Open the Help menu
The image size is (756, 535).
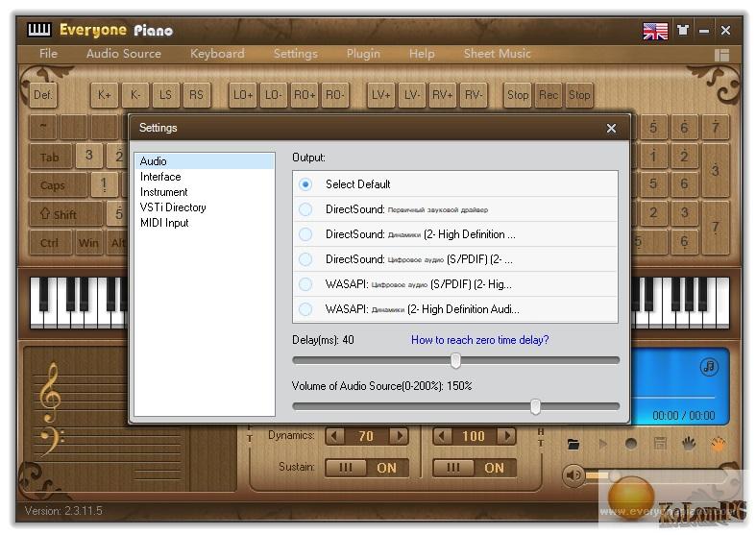tap(422, 54)
